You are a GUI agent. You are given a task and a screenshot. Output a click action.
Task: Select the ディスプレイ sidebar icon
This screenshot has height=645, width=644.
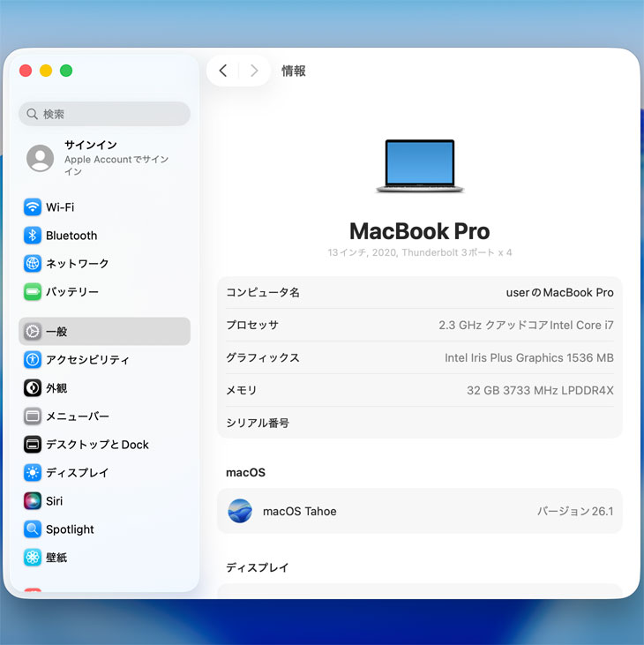[33, 473]
